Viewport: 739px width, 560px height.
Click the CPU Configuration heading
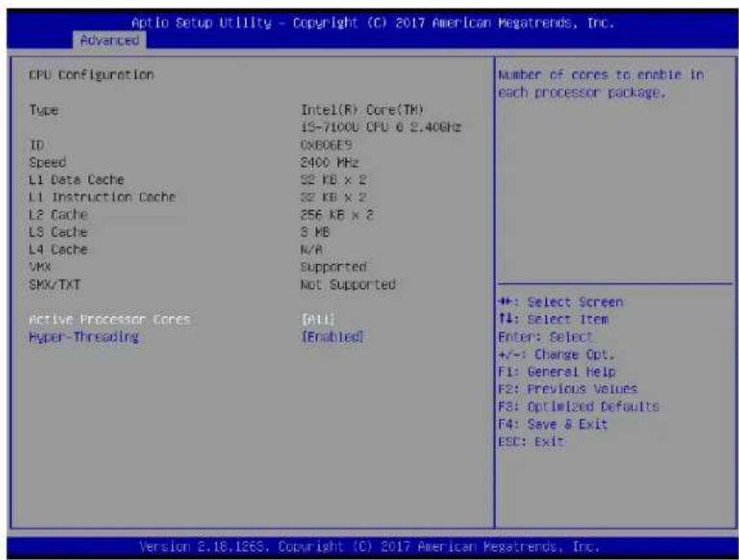[91, 75]
